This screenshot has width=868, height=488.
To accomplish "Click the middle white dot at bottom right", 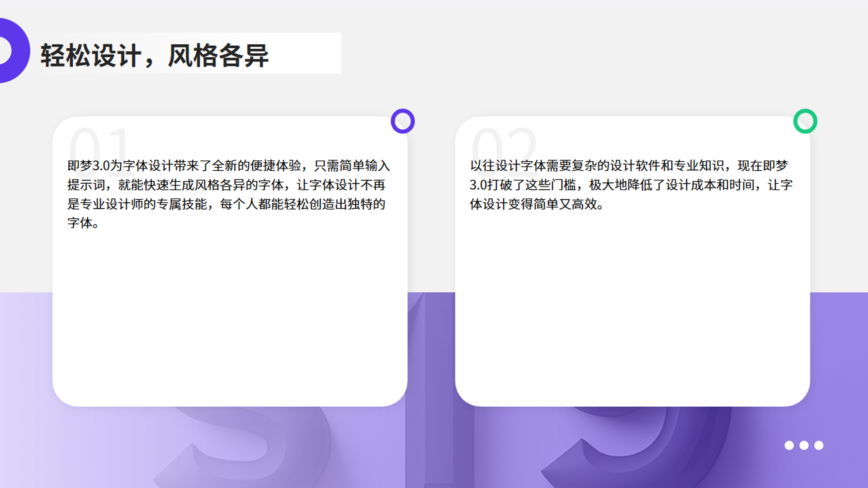I will pyautogui.click(x=804, y=446).
